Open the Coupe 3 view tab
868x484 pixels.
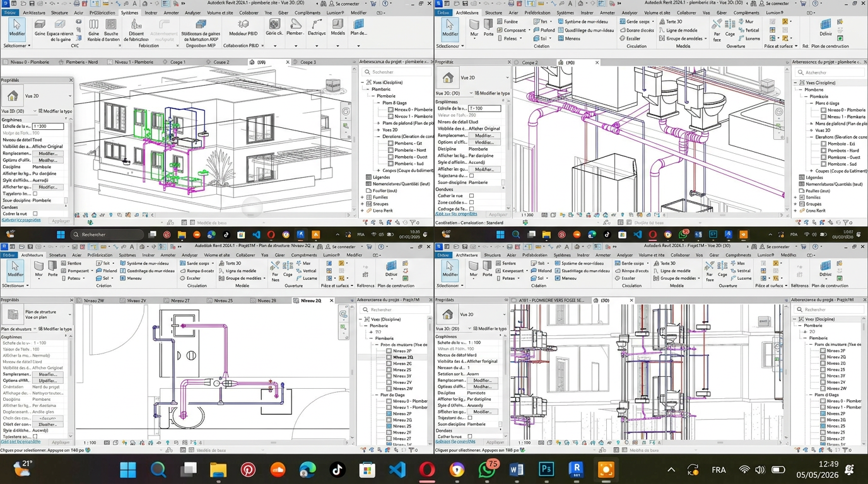pyautogui.click(x=308, y=62)
